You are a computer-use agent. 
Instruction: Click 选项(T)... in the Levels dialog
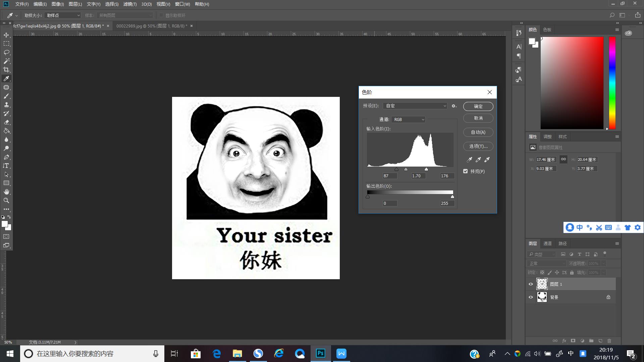(x=478, y=146)
